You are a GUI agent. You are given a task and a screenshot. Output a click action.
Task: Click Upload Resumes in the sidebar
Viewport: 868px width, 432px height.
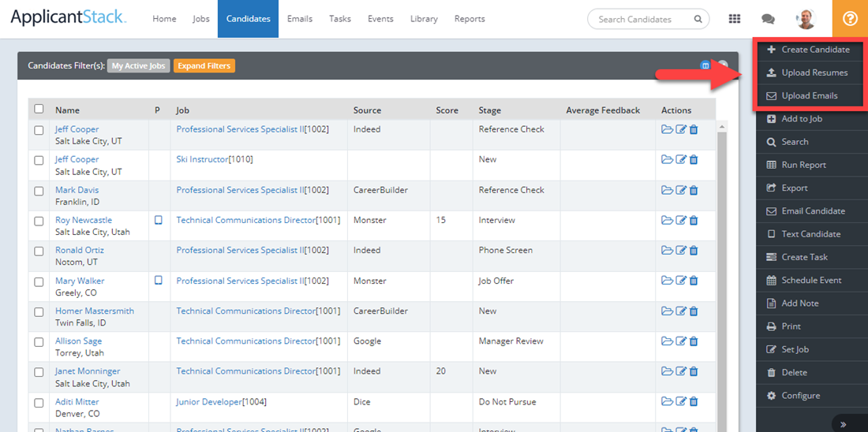(x=814, y=73)
